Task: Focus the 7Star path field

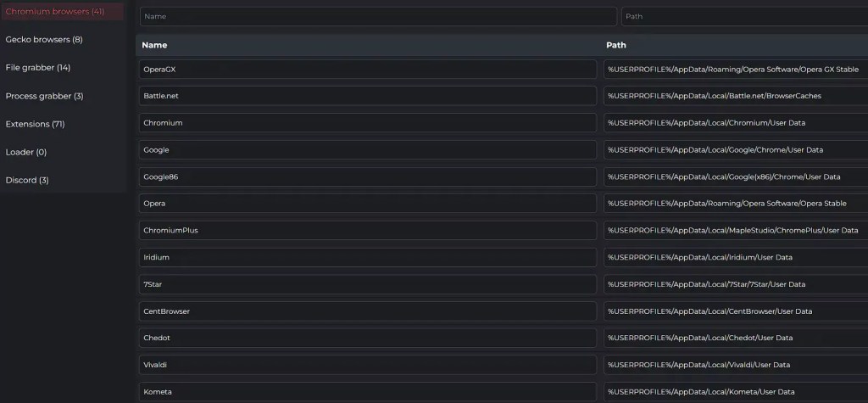Action: tap(736, 284)
